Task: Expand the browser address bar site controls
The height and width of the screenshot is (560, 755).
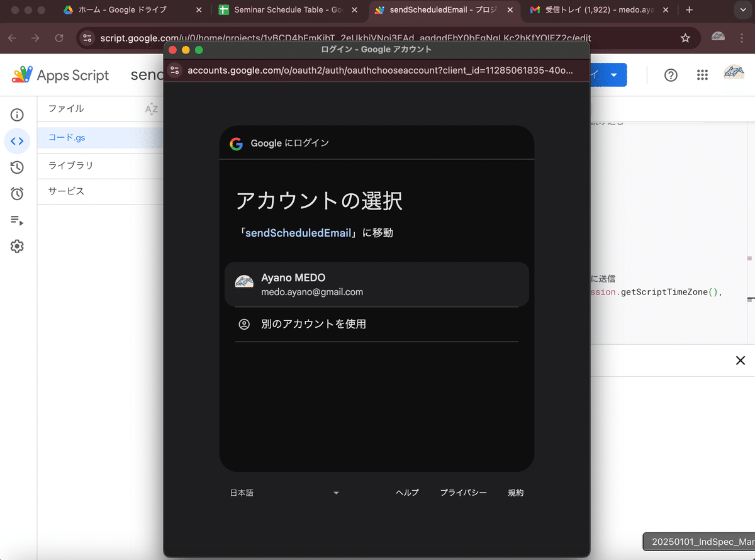Action: [x=86, y=38]
